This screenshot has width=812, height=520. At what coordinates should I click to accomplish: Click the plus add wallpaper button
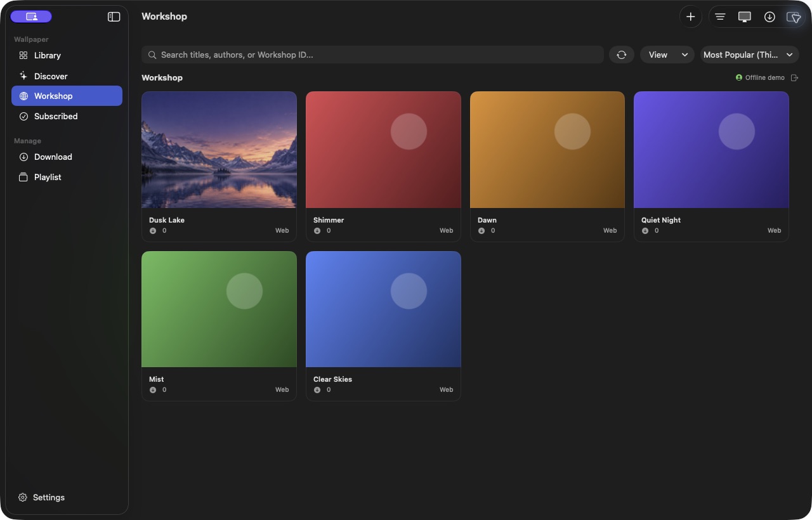(x=691, y=16)
